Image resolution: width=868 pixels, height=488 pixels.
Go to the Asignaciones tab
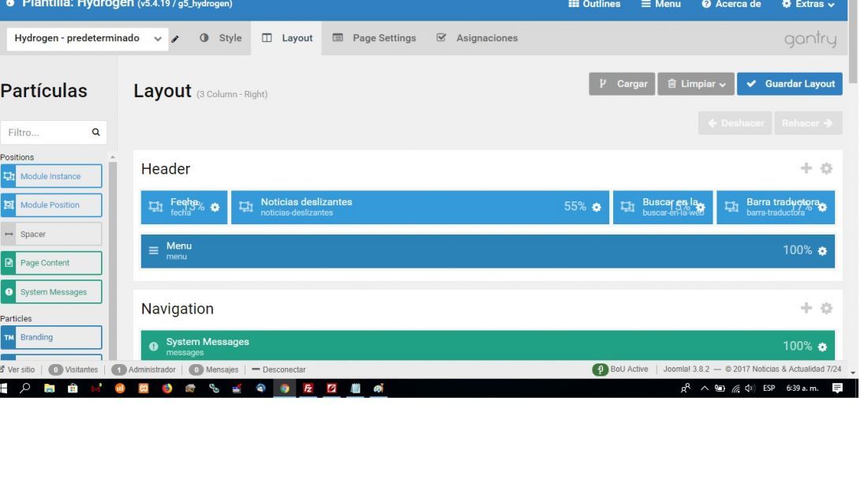click(477, 38)
